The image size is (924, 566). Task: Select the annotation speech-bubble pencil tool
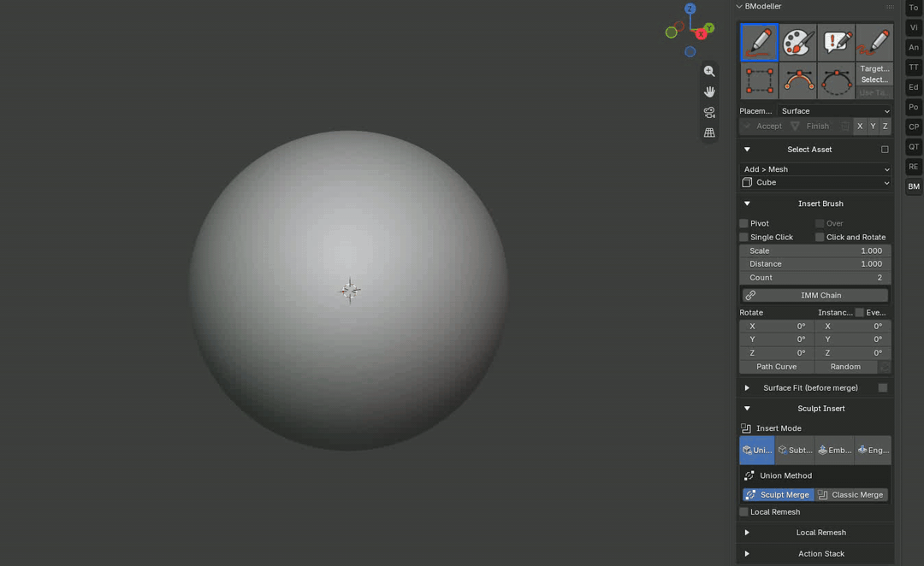836,43
